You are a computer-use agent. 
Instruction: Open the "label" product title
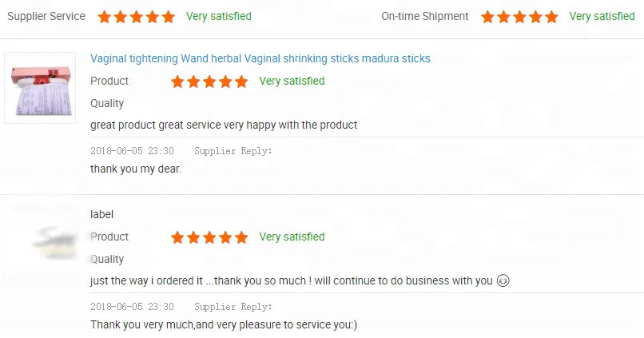(x=102, y=214)
